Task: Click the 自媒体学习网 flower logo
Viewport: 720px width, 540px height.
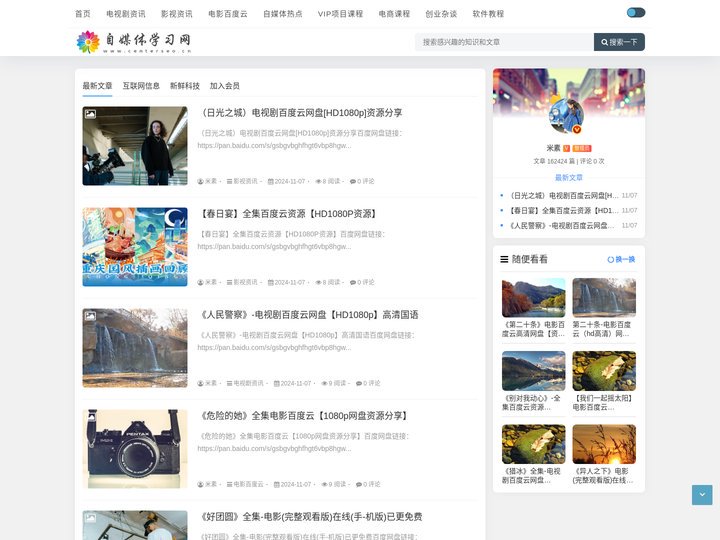Action: 133,42
